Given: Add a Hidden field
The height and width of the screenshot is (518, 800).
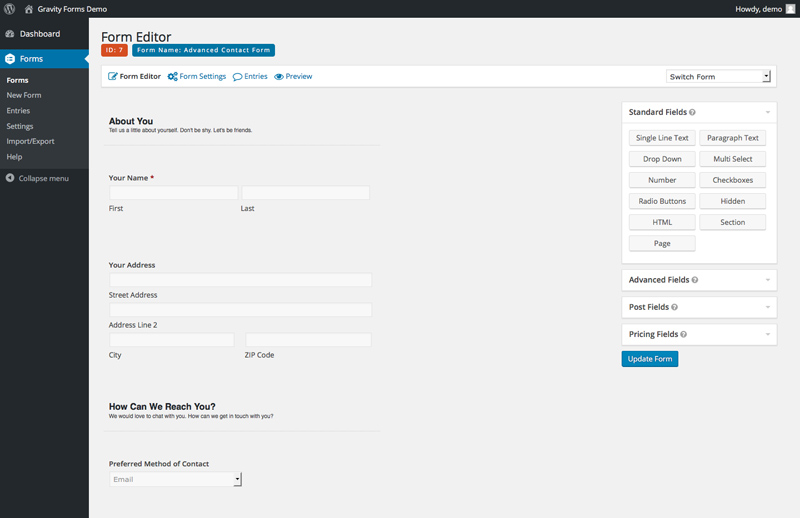Looking at the screenshot, I should [x=733, y=201].
